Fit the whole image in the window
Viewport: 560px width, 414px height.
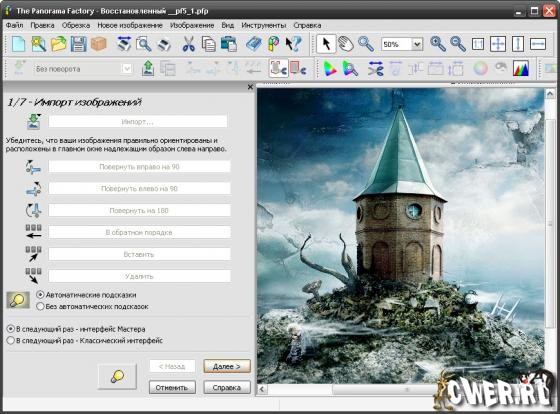[498, 44]
